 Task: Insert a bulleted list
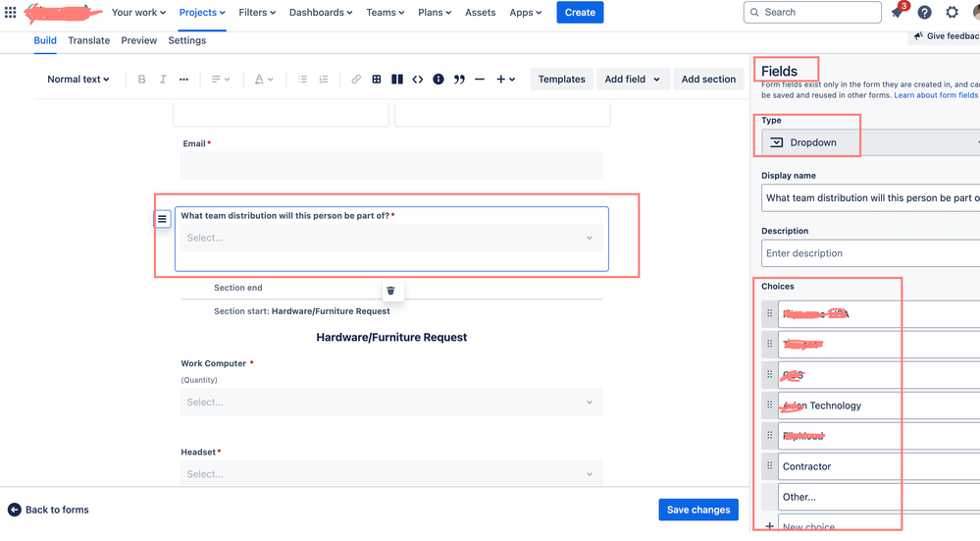pyautogui.click(x=302, y=80)
